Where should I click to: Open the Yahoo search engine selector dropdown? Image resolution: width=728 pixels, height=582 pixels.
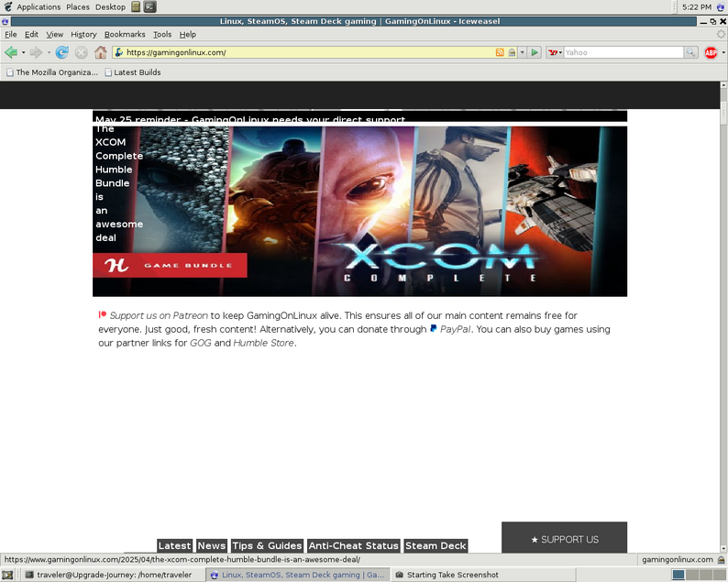coord(555,52)
